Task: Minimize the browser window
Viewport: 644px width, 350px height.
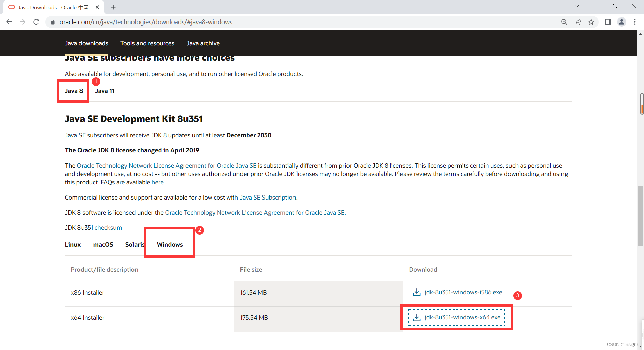Action: click(596, 6)
